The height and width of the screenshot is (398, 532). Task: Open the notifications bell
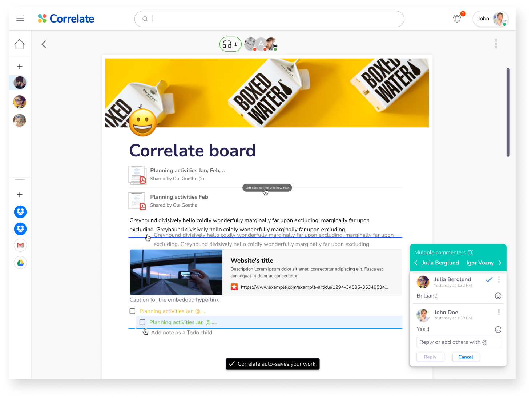(x=457, y=19)
